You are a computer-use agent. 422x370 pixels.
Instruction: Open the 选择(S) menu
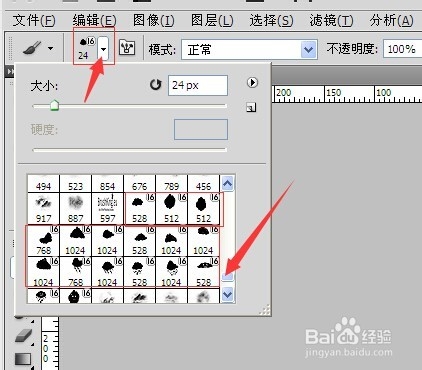tap(272, 21)
